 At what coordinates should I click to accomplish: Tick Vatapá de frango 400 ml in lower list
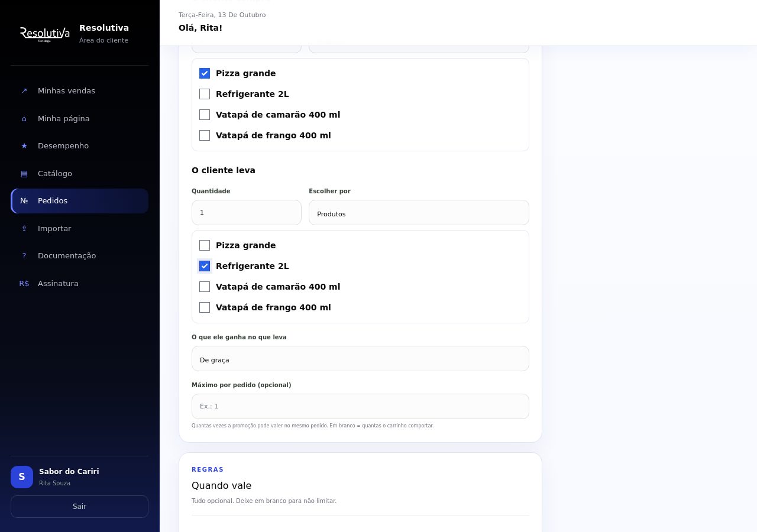click(x=205, y=307)
